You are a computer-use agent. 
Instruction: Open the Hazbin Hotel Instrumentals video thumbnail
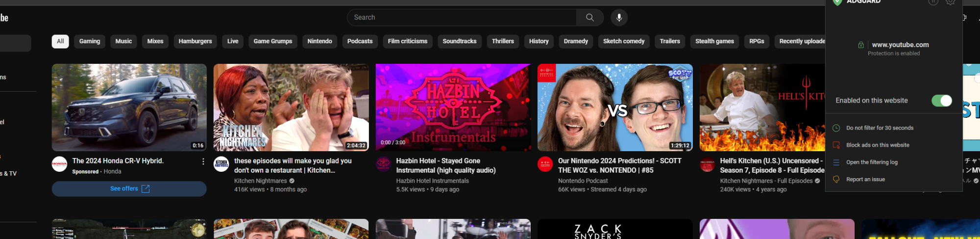pyautogui.click(x=453, y=107)
